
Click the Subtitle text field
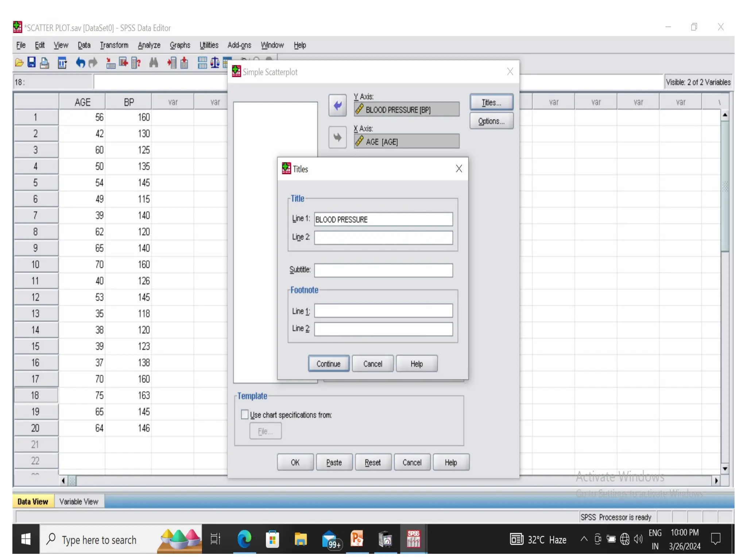coord(383,270)
